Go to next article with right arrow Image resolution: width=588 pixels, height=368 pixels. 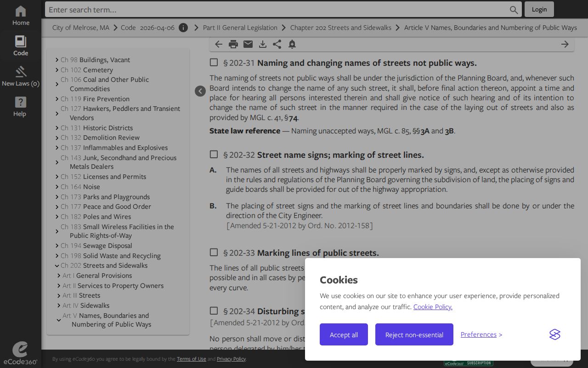click(565, 44)
